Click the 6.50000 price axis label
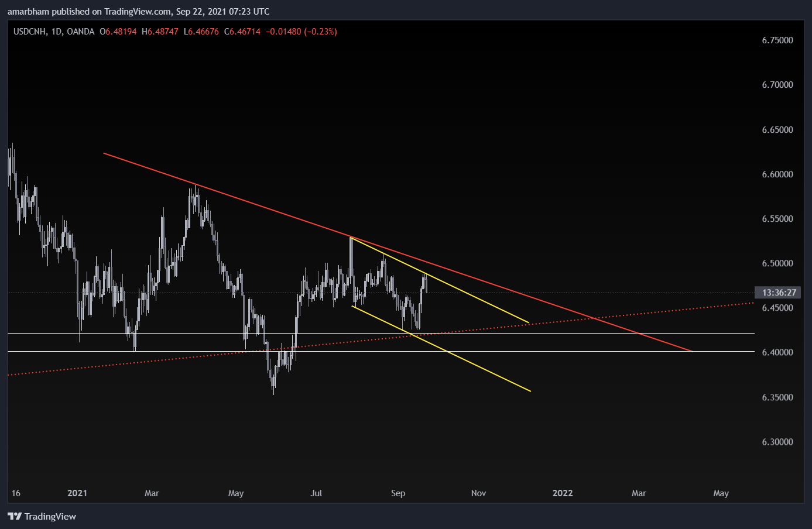 pyautogui.click(x=777, y=263)
